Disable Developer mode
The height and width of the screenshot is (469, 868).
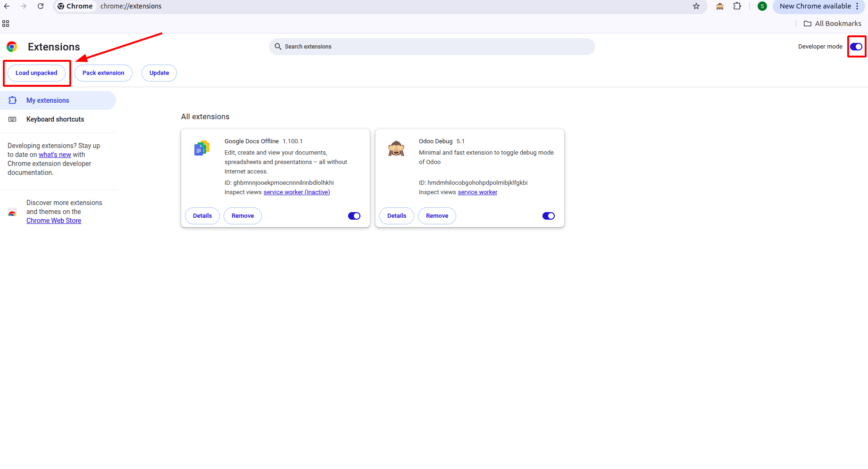pyautogui.click(x=856, y=47)
